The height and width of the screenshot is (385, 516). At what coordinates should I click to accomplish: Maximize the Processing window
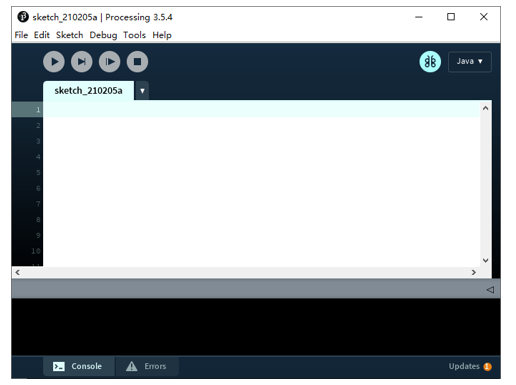pyautogui.click(x=451, y=17)
